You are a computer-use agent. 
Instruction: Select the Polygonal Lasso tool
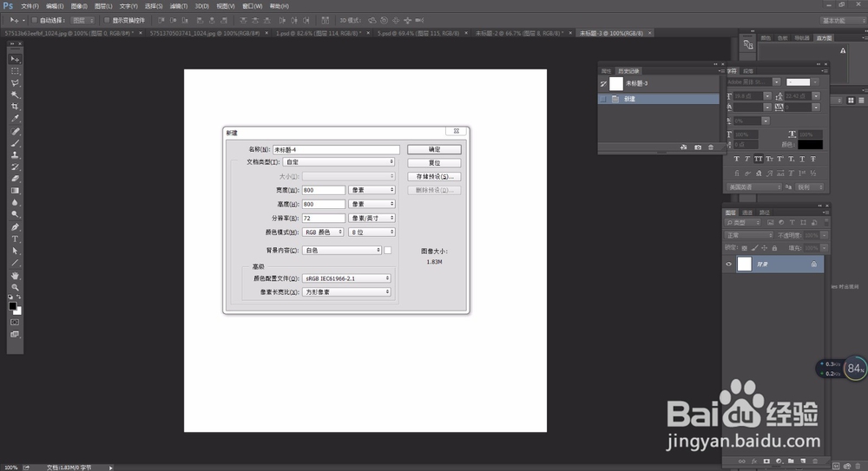click(x=15, y=83)
